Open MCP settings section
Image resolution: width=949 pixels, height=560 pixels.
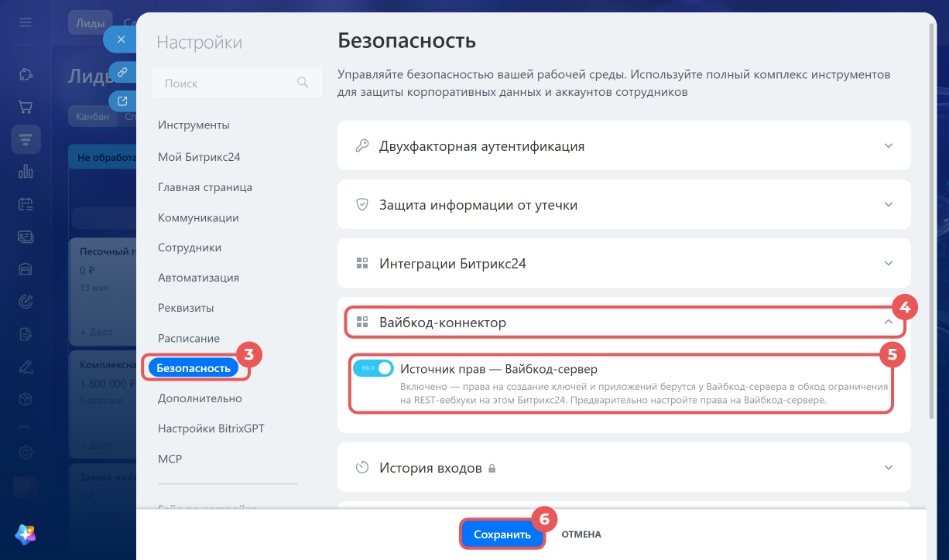click(x=170, y=459)
